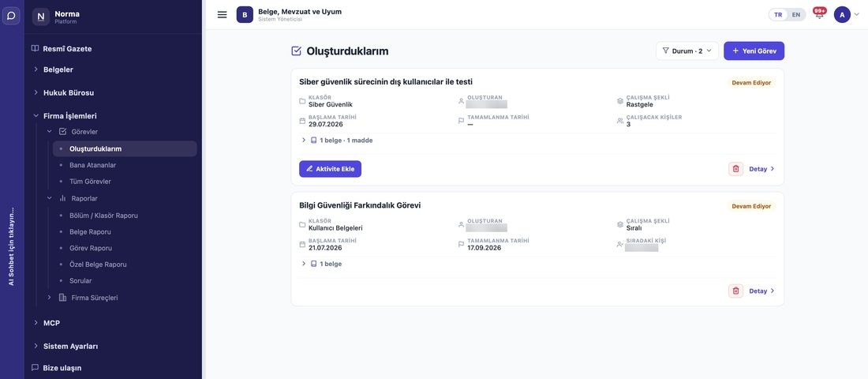
Task: Expand the MCP sidebar section
Action: pos(36,322)
